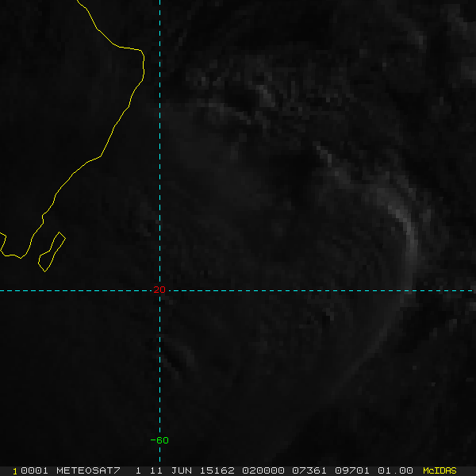The height and width of the screenshot is (476, 476).
Task: Click intersection of latitude and longitude lines
Action: pos(160,290)
